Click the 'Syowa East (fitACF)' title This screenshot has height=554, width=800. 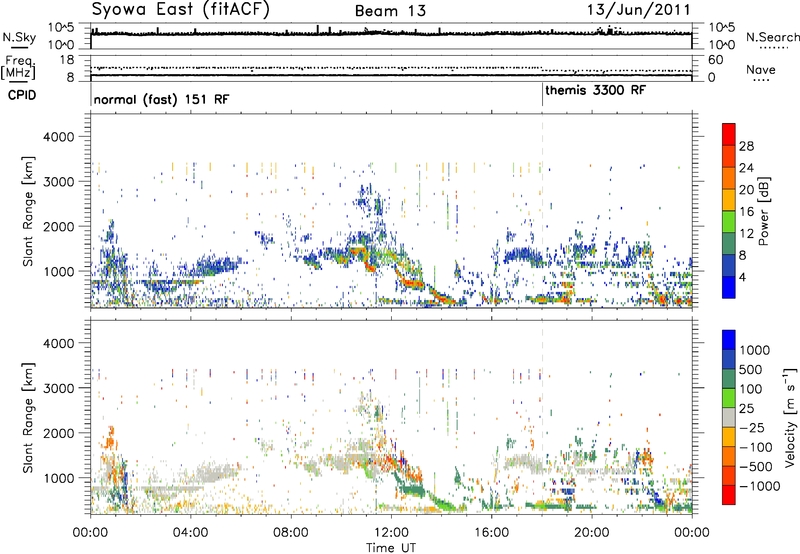click(180, 10)
